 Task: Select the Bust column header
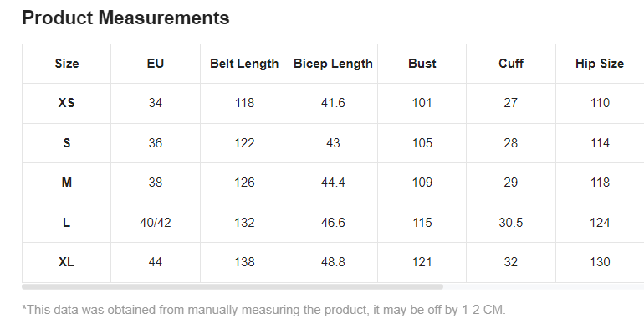[x=422, y=64]
